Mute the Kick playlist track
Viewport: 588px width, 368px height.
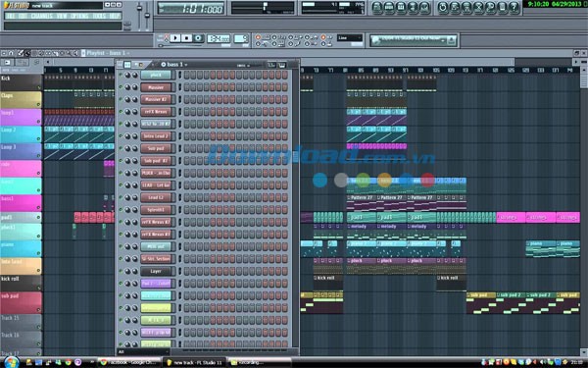pos(38,87)
